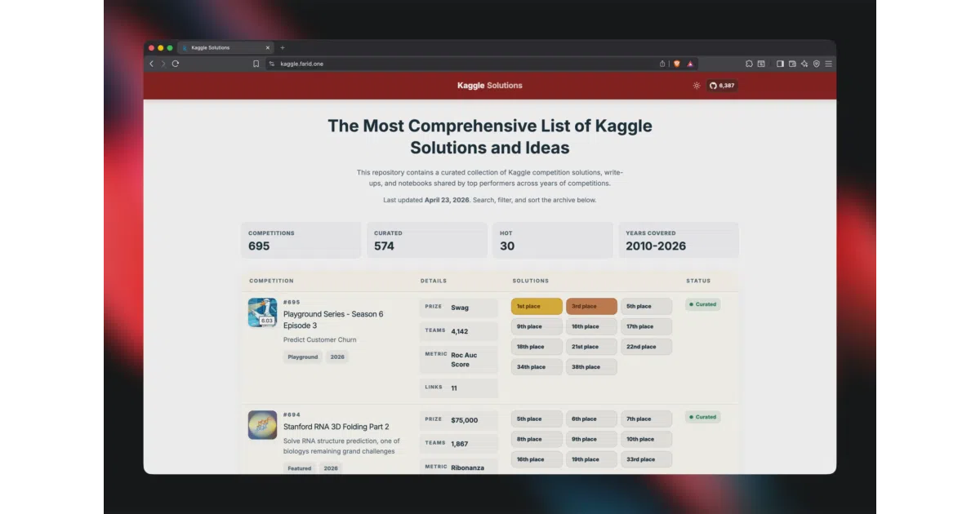The height and width of the screenshot is (514, 980).
Task: Bookmark this page via bookmark icon
Action: click(256, 64)
